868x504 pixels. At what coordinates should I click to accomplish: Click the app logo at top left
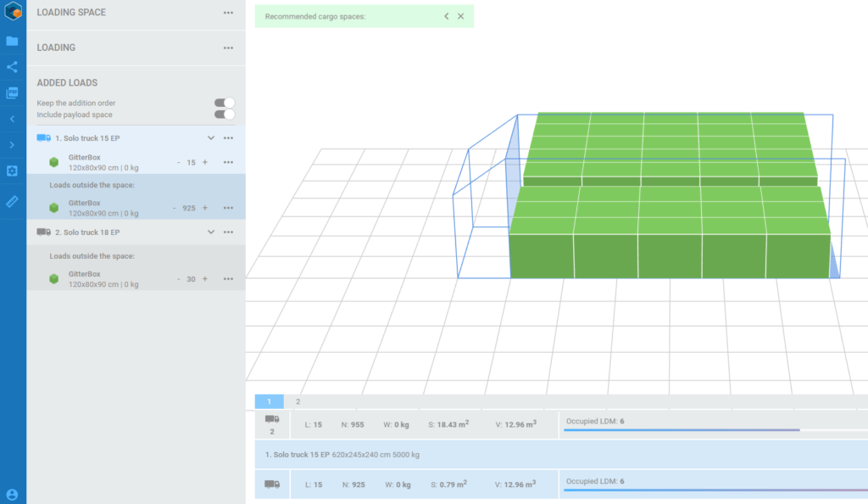point(13,13)
